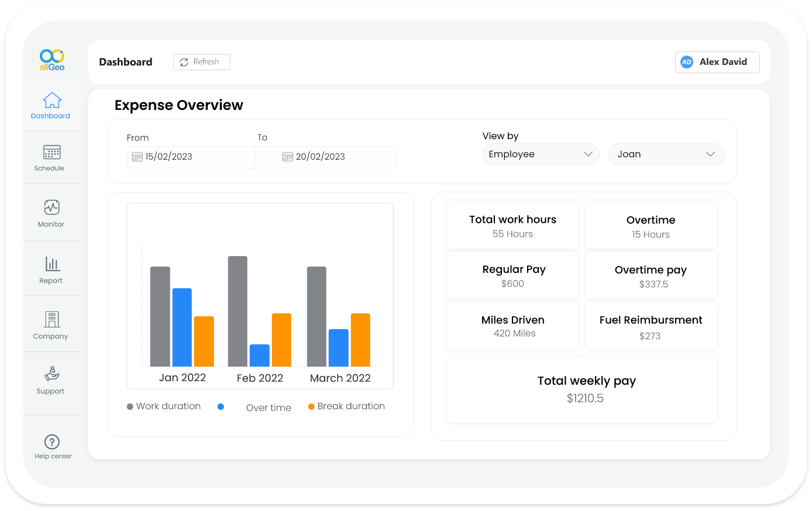
Task: Expand the Joan employee dropdown
Action: click(666, 154)
